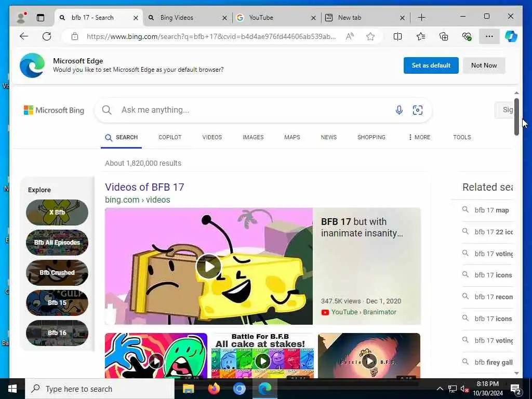Open the Favorites list icon
532x399 pixels.
pyautogui.click(x=421, y=36)
